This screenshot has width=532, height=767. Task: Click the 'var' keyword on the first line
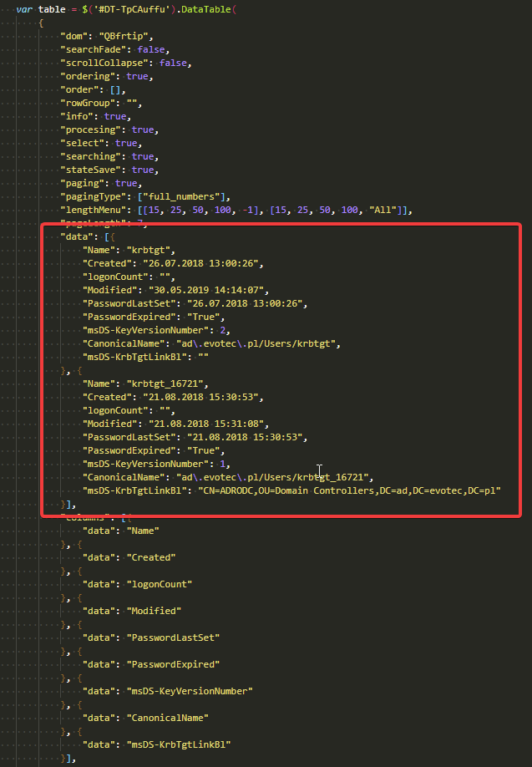[24, 9]
